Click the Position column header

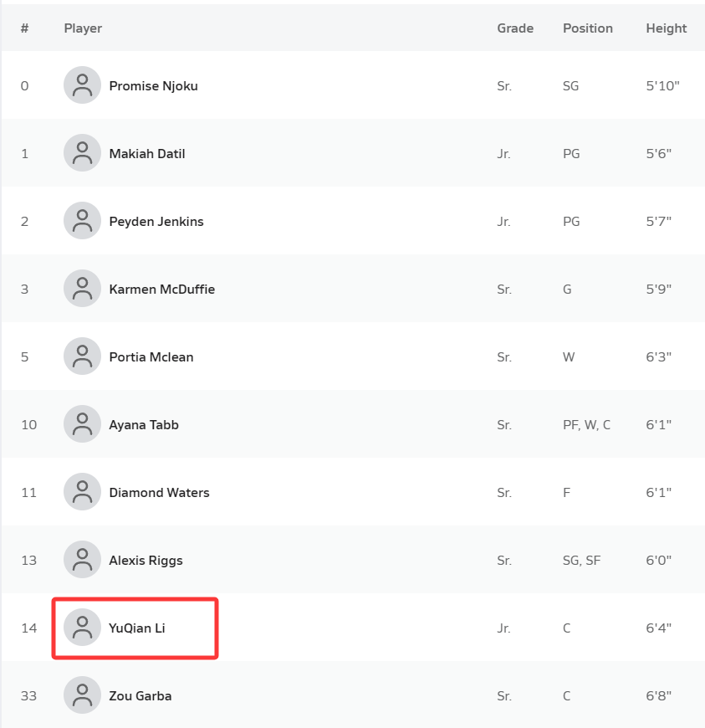(x=587, y=28)
